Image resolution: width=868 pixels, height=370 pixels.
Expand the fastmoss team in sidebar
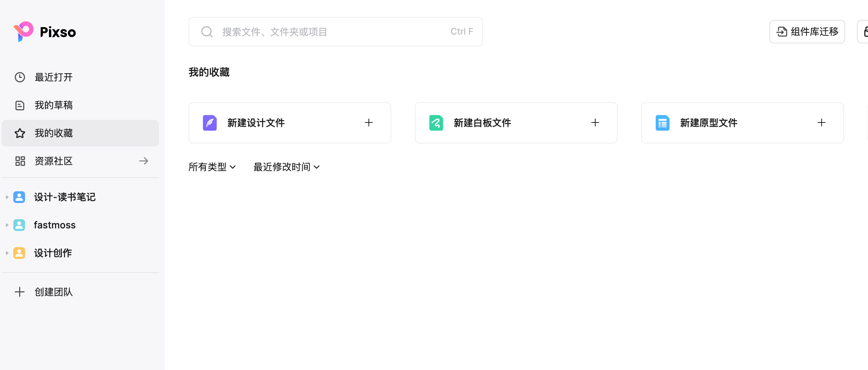(x=6, y=225)
